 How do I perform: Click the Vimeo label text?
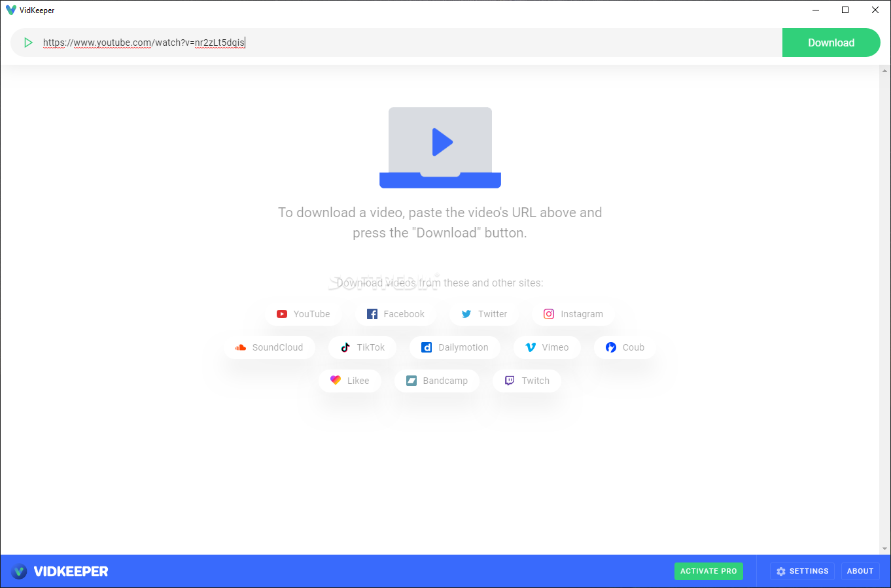pos(555,347)
